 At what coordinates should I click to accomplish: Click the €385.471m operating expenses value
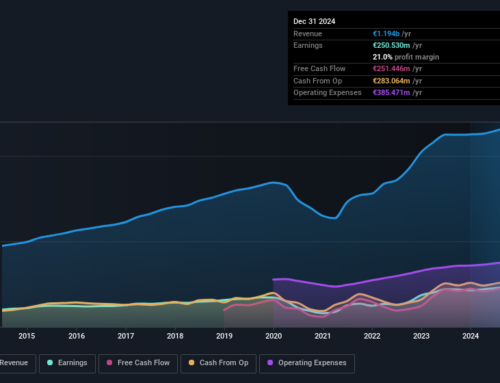[391, 93]
